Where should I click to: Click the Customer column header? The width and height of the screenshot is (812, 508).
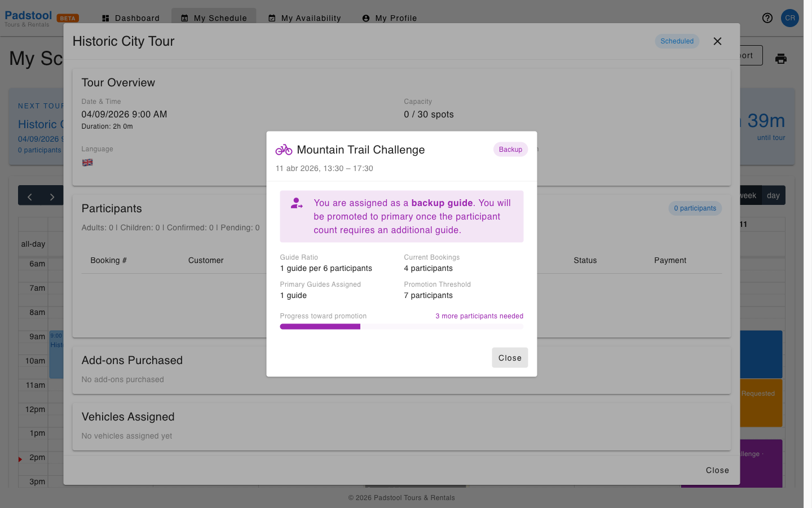206,260
